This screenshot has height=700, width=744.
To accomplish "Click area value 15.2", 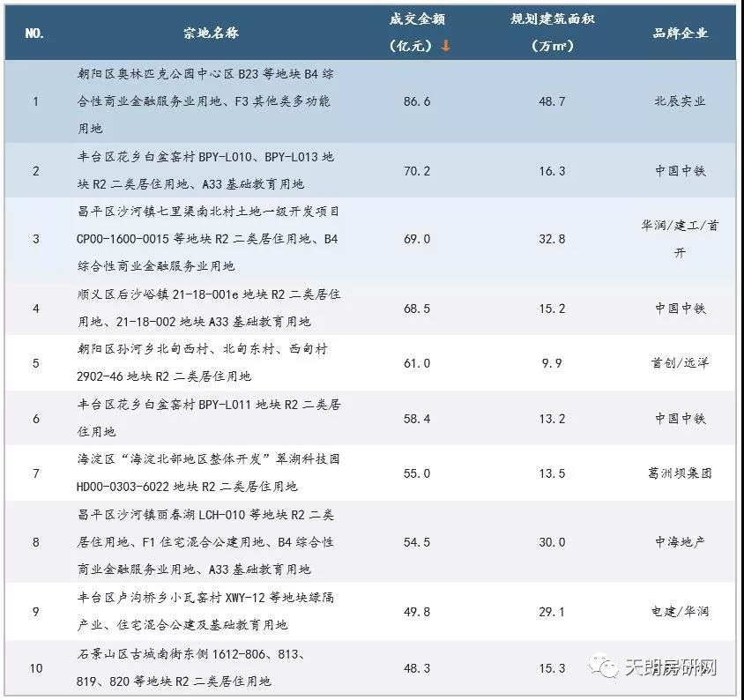I will 552,309.
